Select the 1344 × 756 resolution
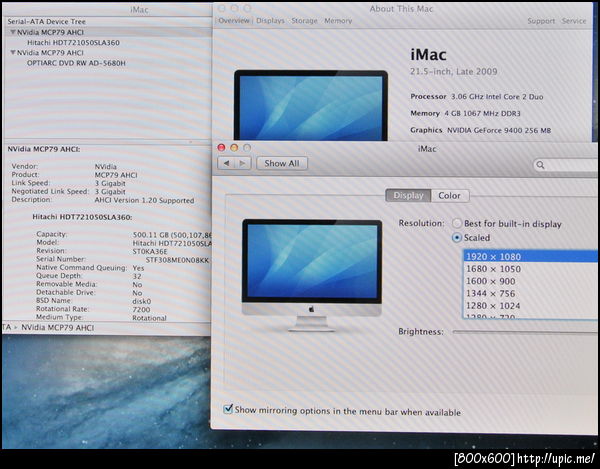This screenshot has width=600, height=469. tap(530, 293)
